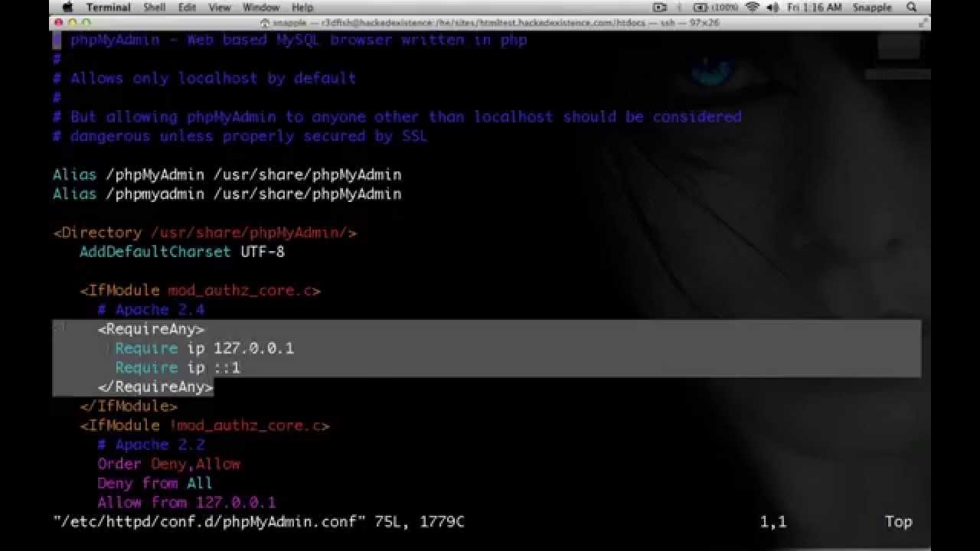The width and height of the screenshot is (980, 551).
Task: Click the 'Allows only localhost by default' comment
Action: pos(204,78)
